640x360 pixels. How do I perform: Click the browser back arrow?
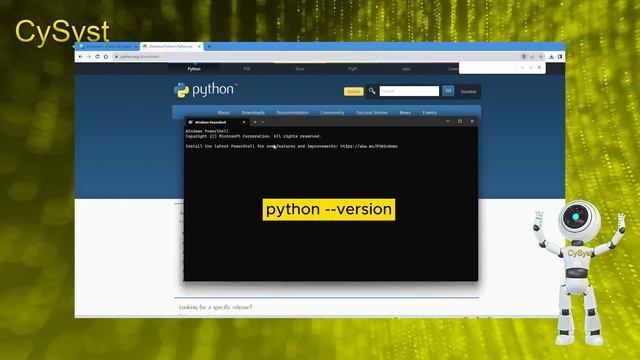(80, 57)
